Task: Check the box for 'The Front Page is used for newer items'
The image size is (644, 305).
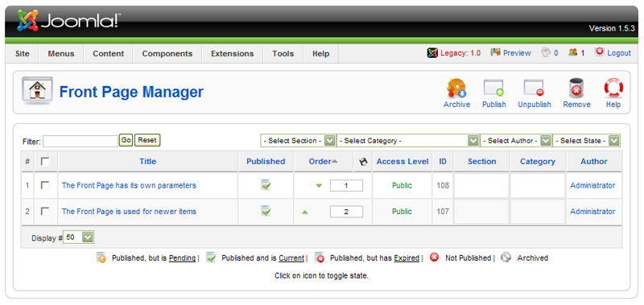Action: point(45,212)
